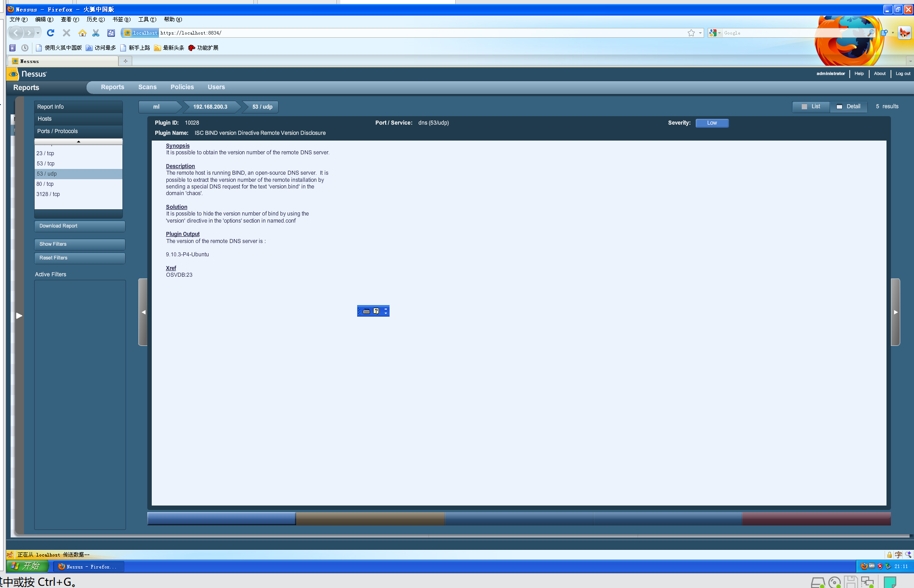Open the Help link in the Nessus header

(x=859, y=74)
